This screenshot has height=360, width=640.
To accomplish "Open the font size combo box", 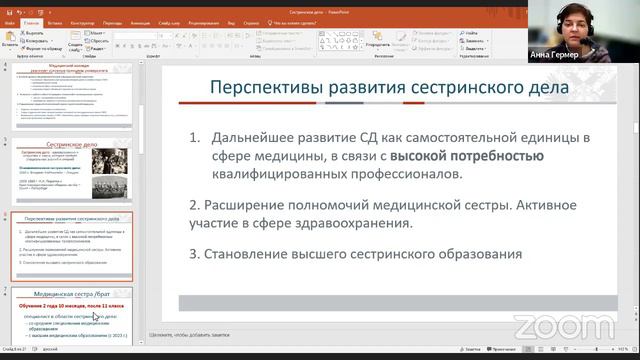I will [x=165, y=36].
